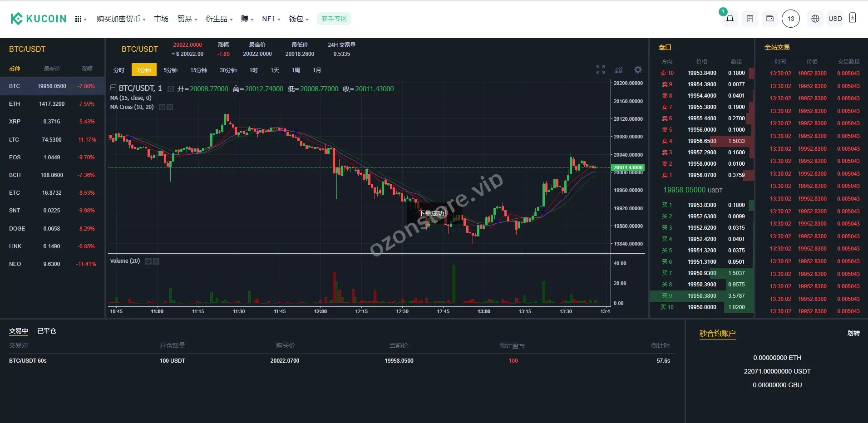Collapse the BTC/USDT chart legend
The height and width of the screenshot is (423, 868).
click(x=113, y=88)
